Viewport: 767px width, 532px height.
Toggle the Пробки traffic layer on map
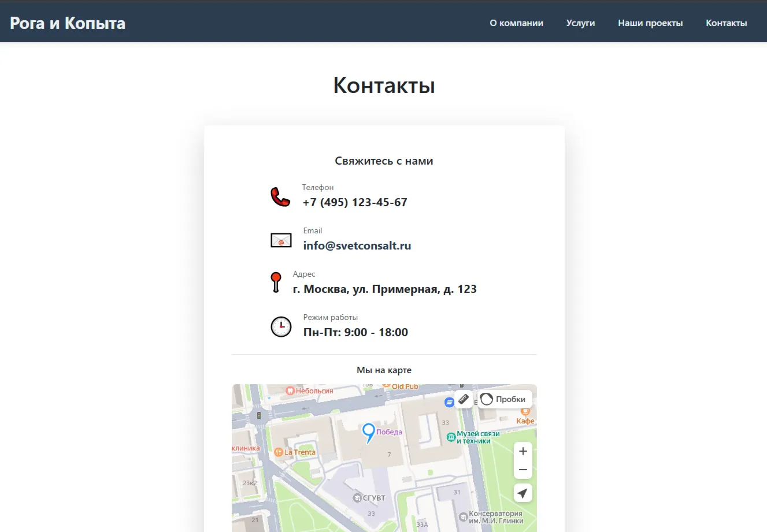(505, 399)
